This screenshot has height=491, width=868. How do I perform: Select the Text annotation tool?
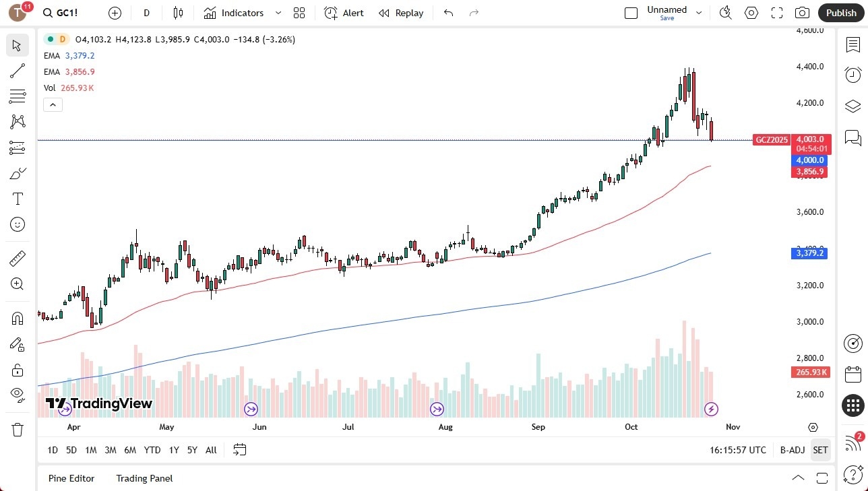(x=18, y=198)
